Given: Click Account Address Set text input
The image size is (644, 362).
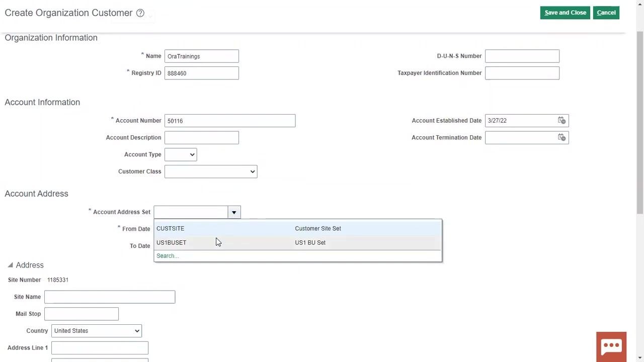Looking at the screenshot, I should (191, 212).
